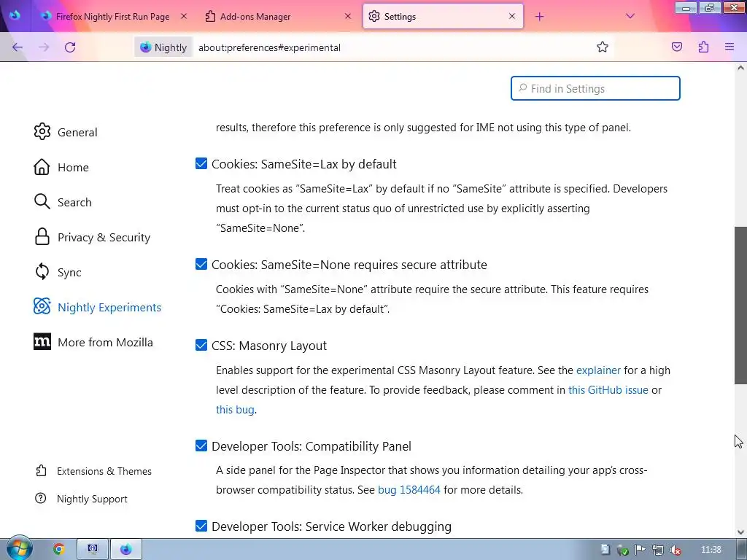Click the Firefox Nightly taskbar icon

[125, 549]
